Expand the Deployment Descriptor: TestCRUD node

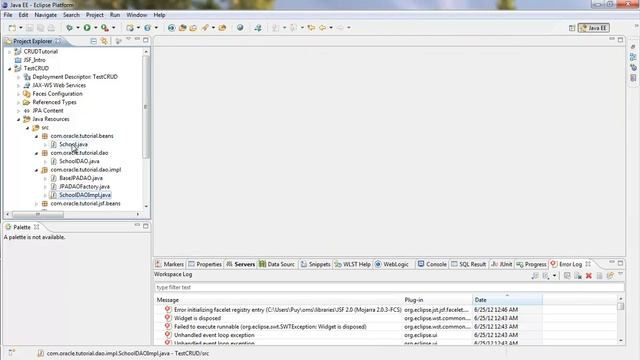[x=18, y=77]
